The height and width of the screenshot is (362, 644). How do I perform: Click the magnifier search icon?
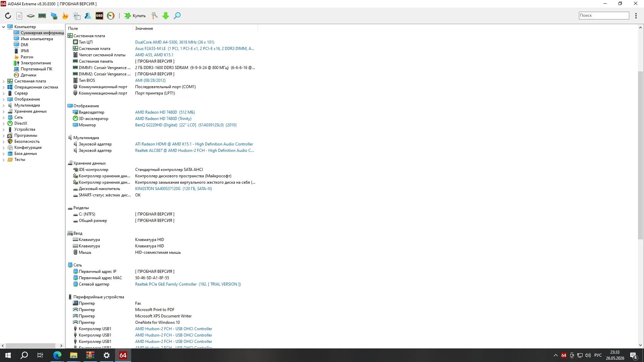point(177,16)
